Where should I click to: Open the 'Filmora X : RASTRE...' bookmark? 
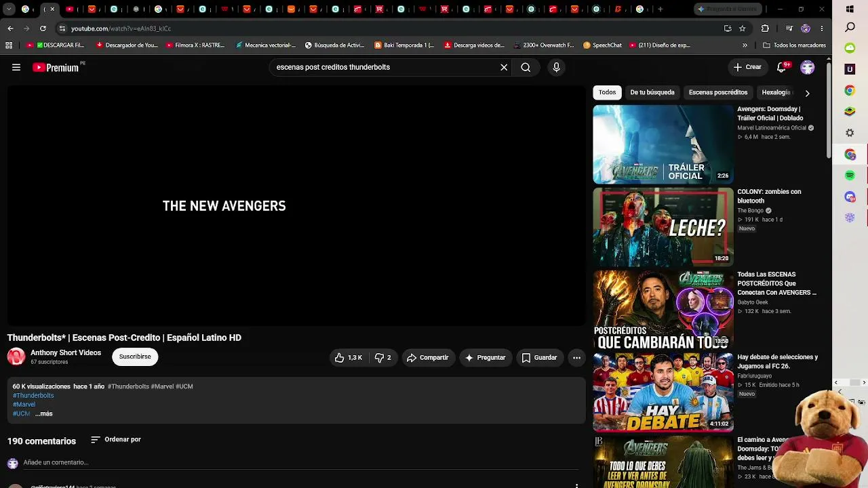(194, 45)
